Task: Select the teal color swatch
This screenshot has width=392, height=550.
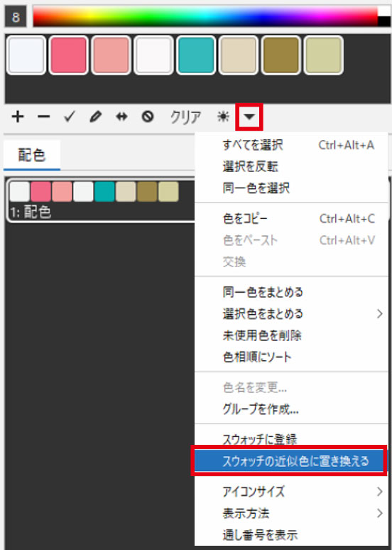Action: tap(196, 55)
